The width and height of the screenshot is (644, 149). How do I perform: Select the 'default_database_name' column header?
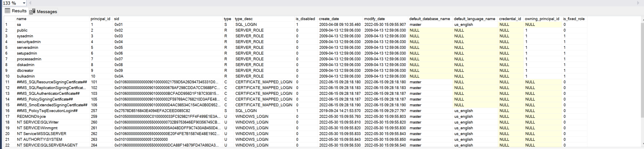click(430, 19)
